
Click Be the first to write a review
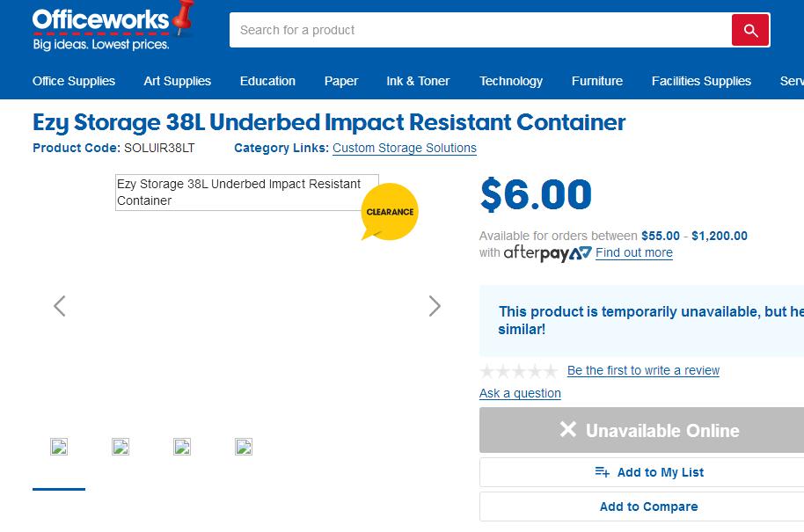pyautogui.click(x=644, y=370)
